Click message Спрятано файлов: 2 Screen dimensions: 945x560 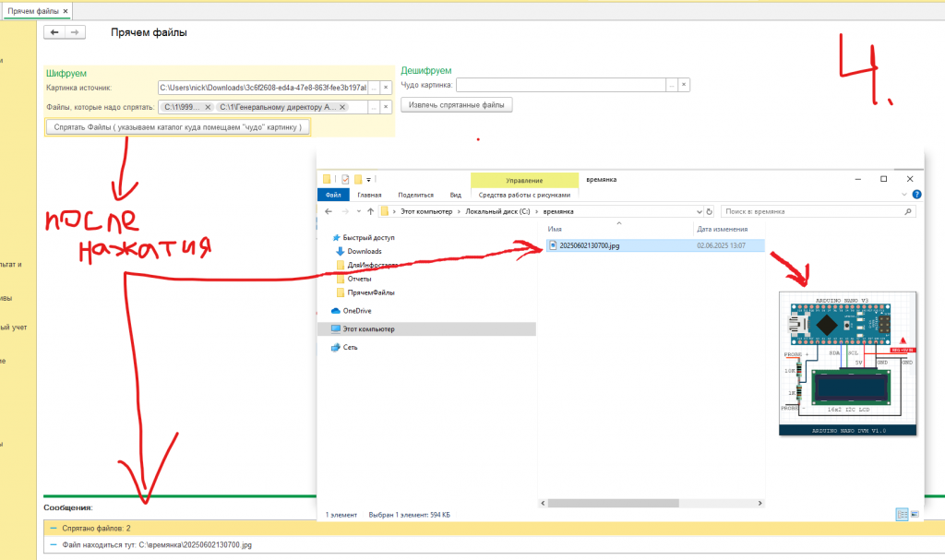pyautogui.click(x=96, y=528)
